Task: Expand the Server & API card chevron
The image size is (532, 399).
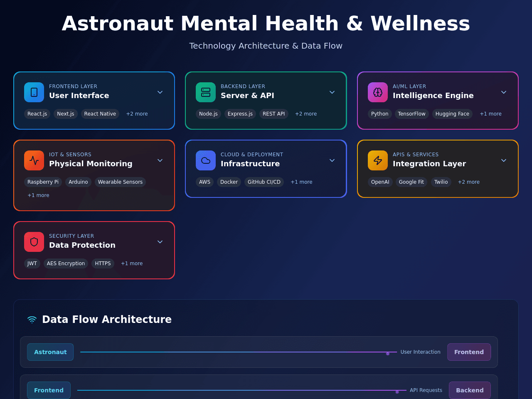Action: (x=332, y=92)
